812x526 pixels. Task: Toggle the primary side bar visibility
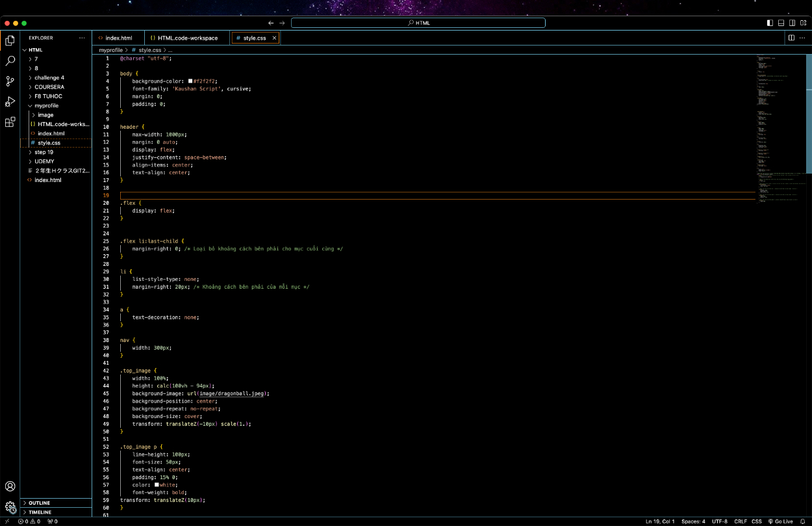coord(770,23)
